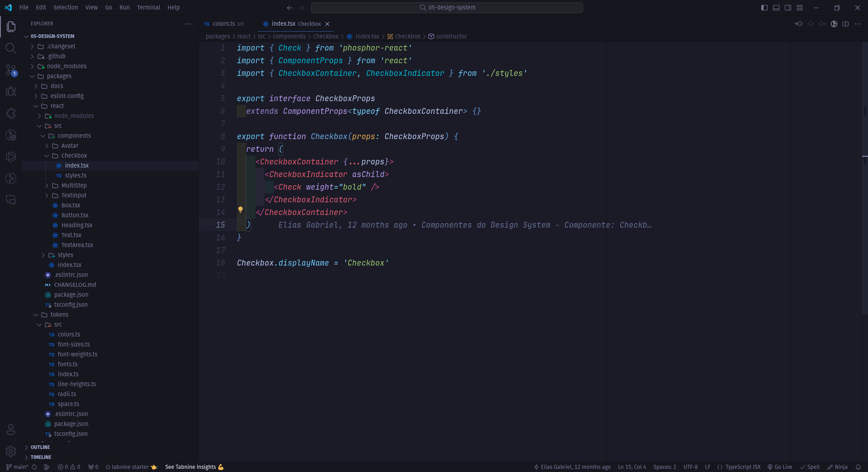Viewport: 868px width, 472px height.
Task: Switch to the colors.ts tab
Action: (x=223, y=23)
